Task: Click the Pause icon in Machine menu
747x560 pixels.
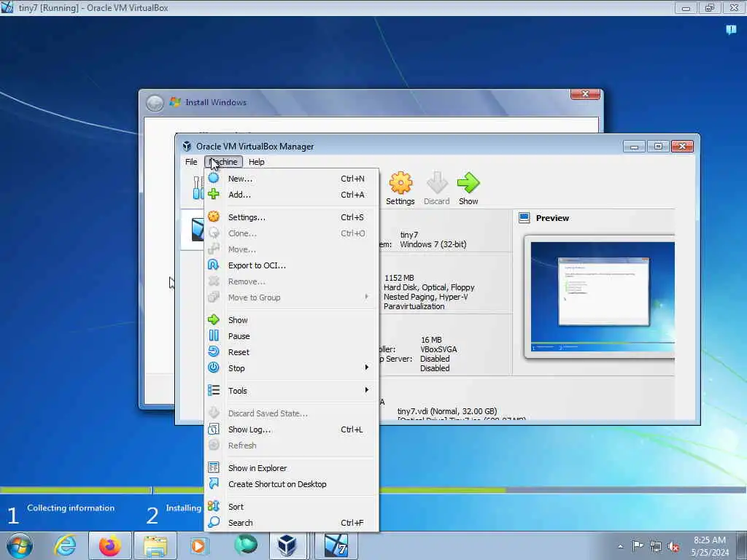Action: pos(214,335)
